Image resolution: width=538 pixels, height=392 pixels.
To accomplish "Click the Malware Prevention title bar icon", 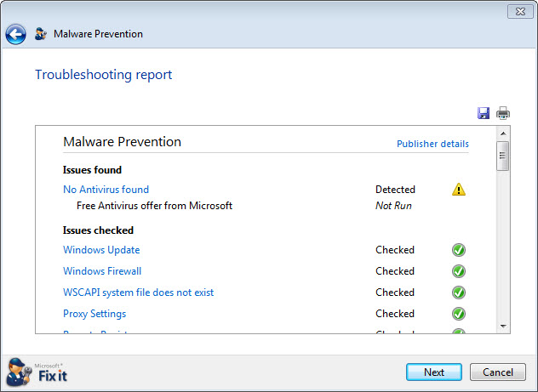I will tap(41, 33).
